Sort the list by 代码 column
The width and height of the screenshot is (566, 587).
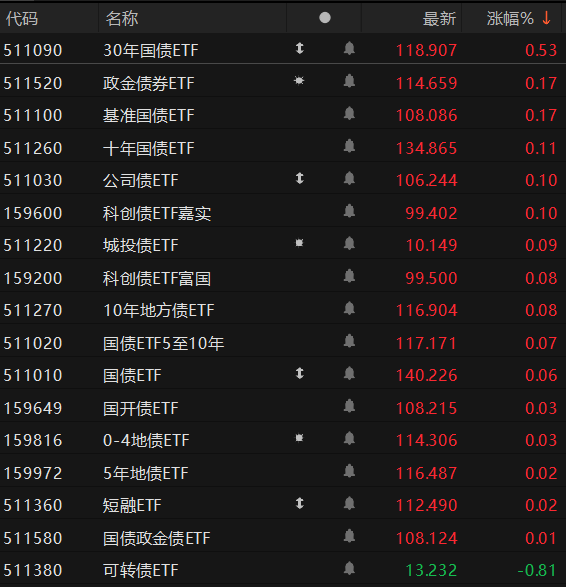[22, 18]
